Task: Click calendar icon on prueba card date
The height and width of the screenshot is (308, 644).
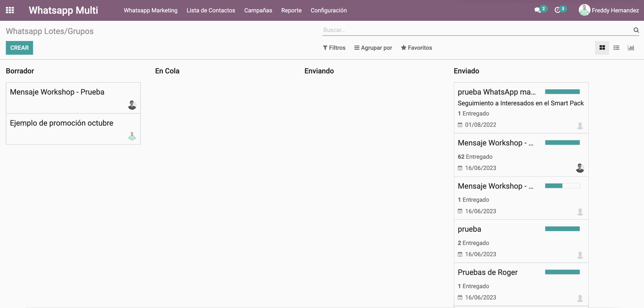Action: [x=460, y=254]
